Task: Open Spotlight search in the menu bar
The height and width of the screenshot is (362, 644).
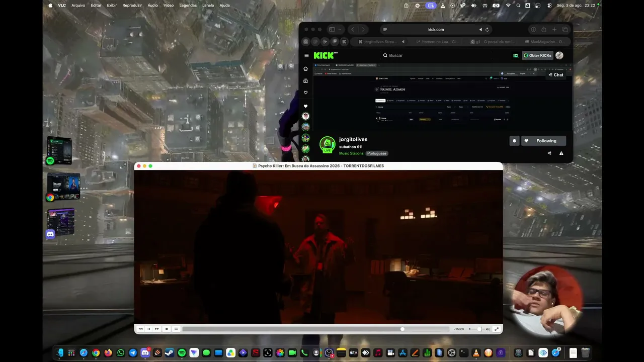Action: point(518,6)
